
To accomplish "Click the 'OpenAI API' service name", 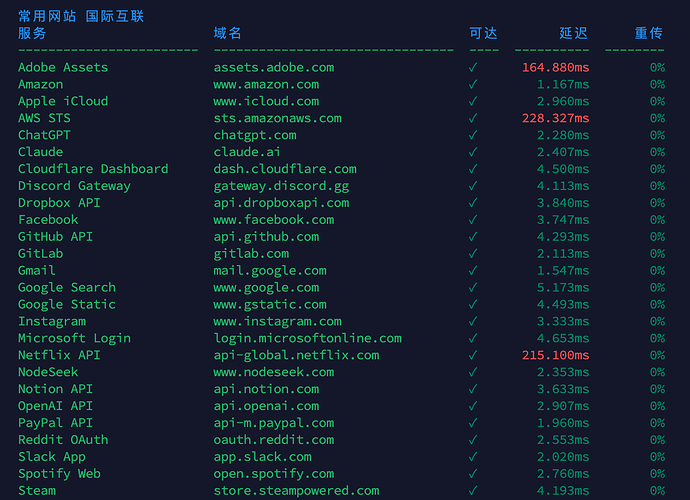I will (x=55, y=406).
